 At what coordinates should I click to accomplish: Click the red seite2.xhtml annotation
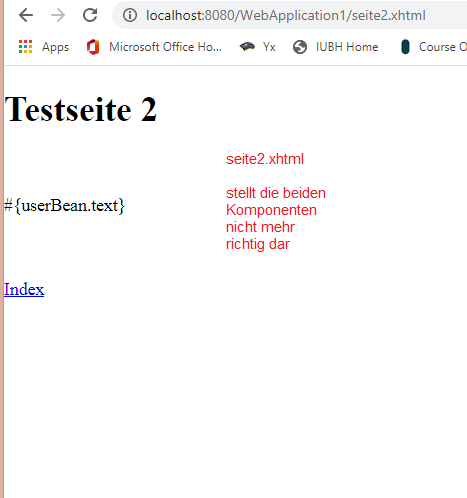pos(265,159)
